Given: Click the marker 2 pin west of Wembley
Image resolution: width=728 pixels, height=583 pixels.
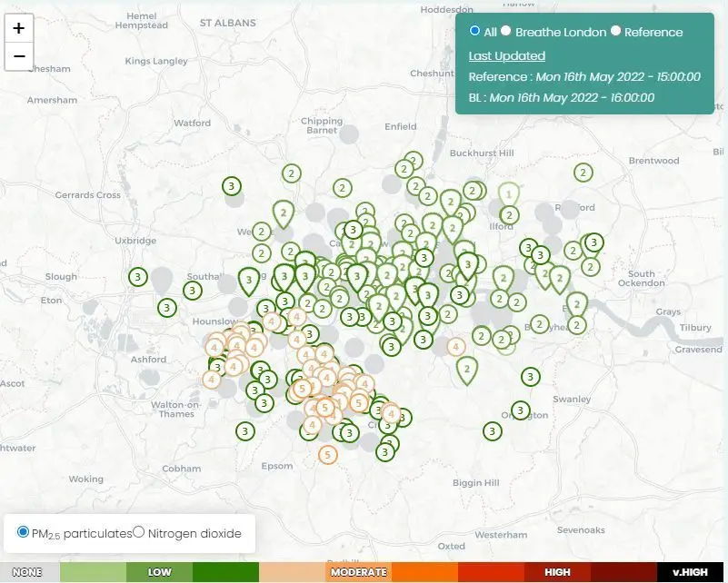Looking at the screenshot, I should click(x=284, y=213).
